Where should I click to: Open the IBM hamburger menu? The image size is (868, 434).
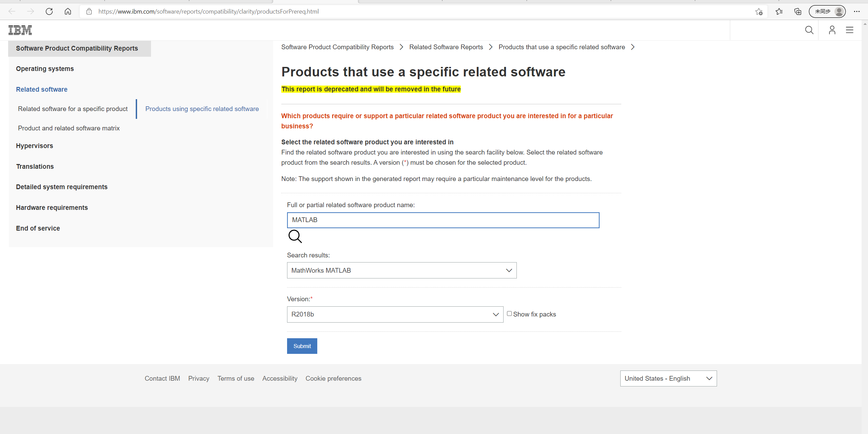(x=850, y=30)
